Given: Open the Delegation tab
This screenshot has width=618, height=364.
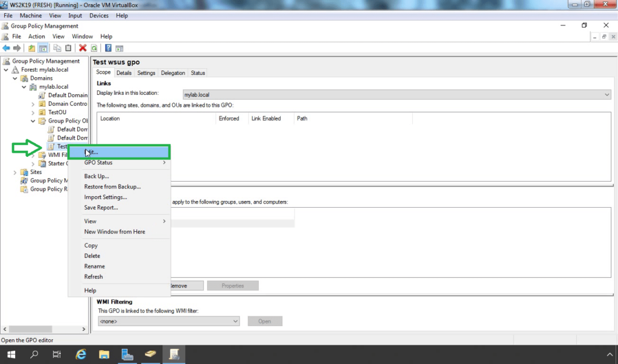Looking at the screenshot, I should (x=173, y=73).
